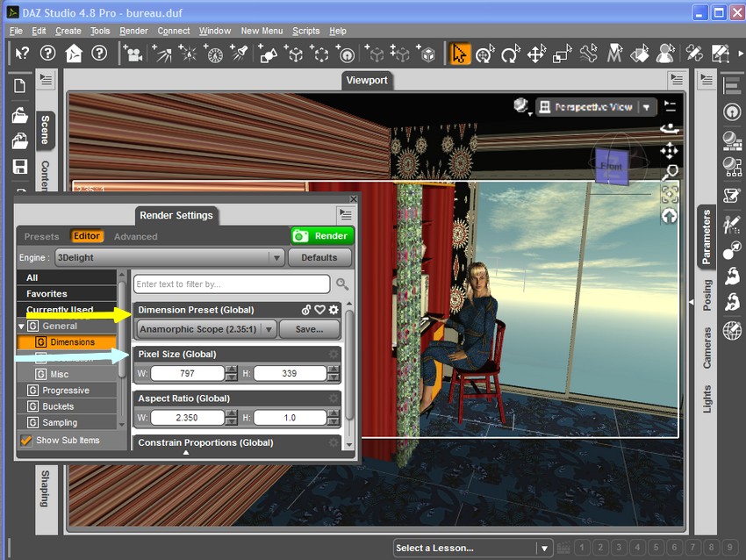Open the Surface Selection tool
Image resolution: width=746 pixels, height=560 pixels.
[x=640, y=54]
